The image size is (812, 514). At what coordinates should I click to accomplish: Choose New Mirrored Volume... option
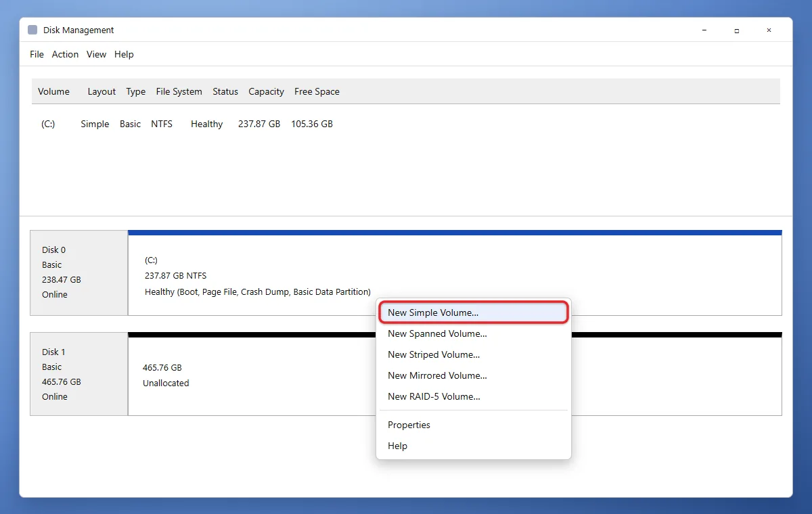473,375
